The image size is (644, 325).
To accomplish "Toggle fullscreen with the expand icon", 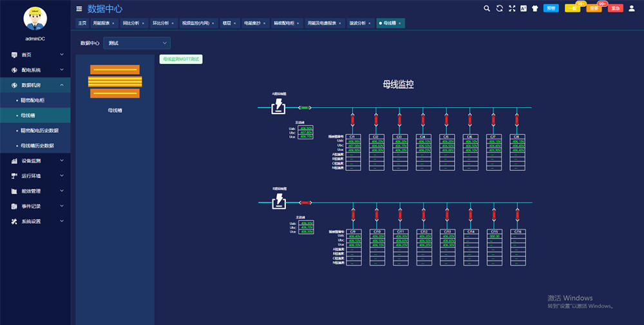I will pyautogui.click(x=512, y=8).
